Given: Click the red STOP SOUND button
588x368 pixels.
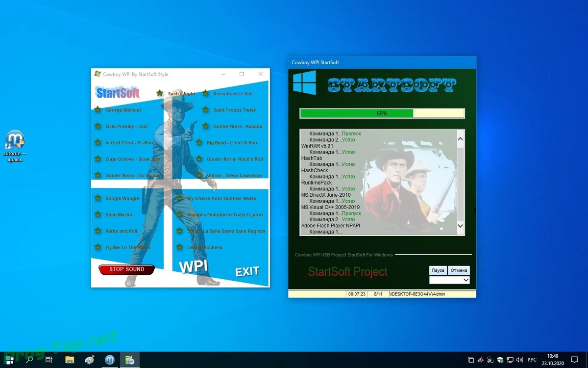Looking at the screenshot, I should point(126,269).
